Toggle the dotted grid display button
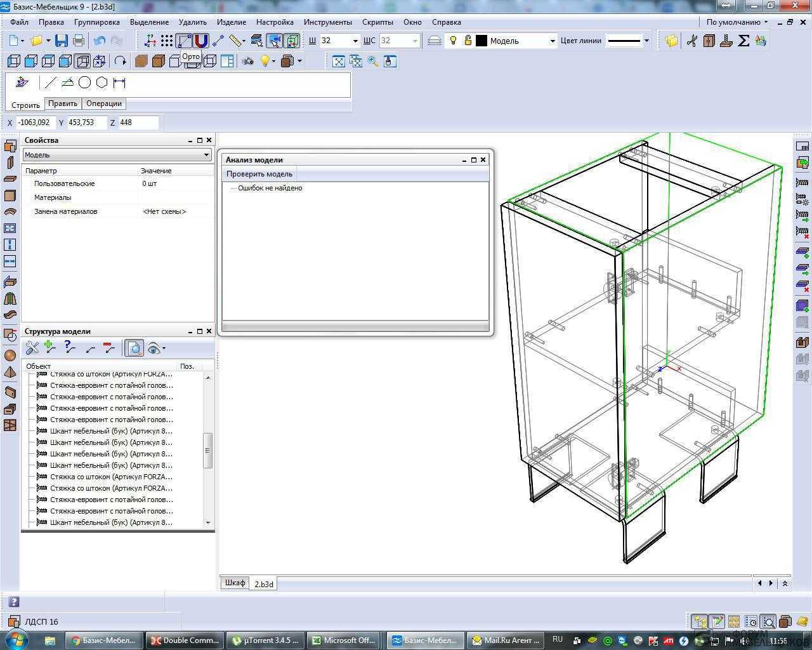Screen dimensions: 812x650 (x=167, y=41)
